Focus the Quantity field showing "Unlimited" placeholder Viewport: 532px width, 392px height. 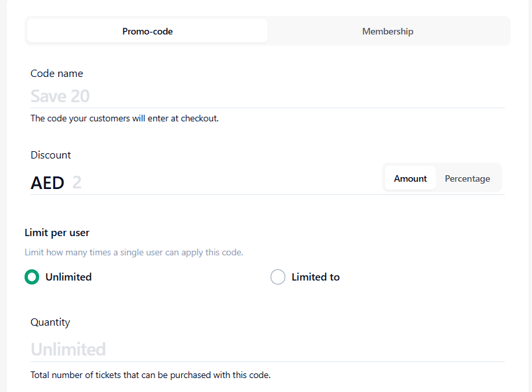click(x=265, y=350)
